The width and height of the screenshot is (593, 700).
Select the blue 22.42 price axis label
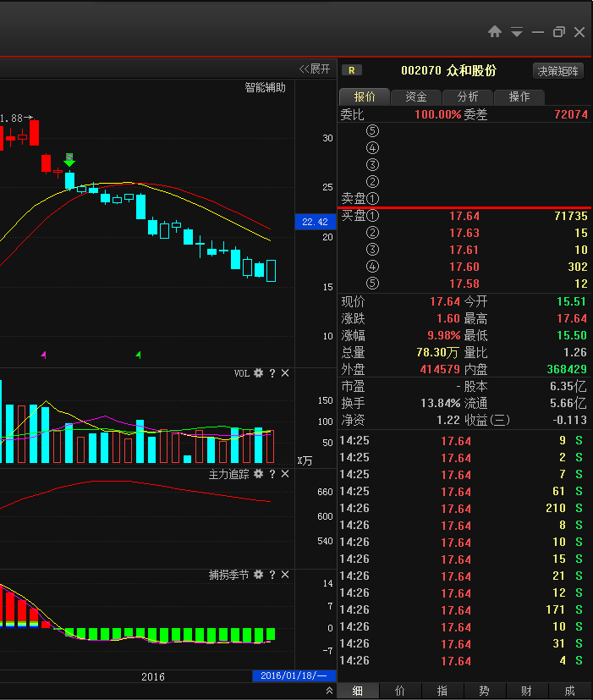click(315, 222)
